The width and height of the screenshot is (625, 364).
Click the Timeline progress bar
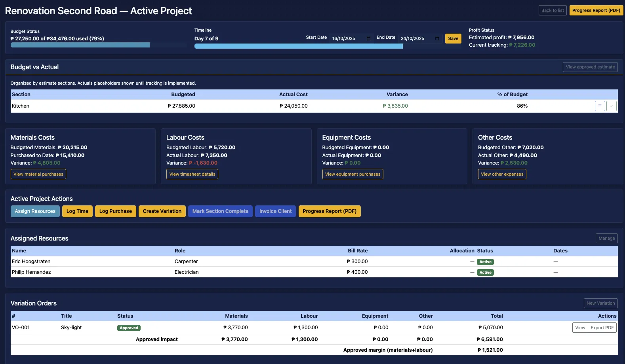(x=298, y=46)
